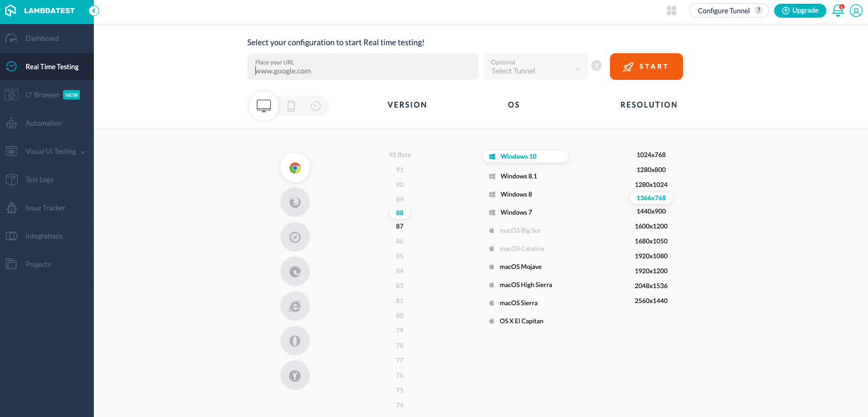Select macOS High Sierra

pos(520,285)
